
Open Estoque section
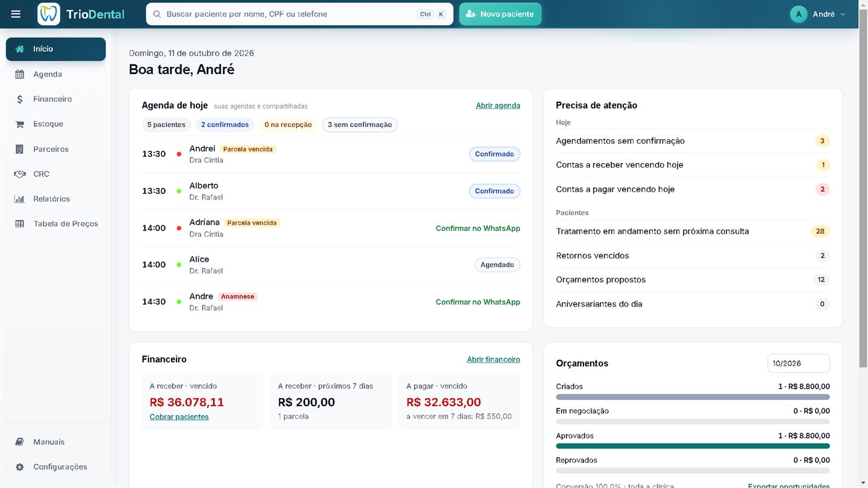pos(55,124)
